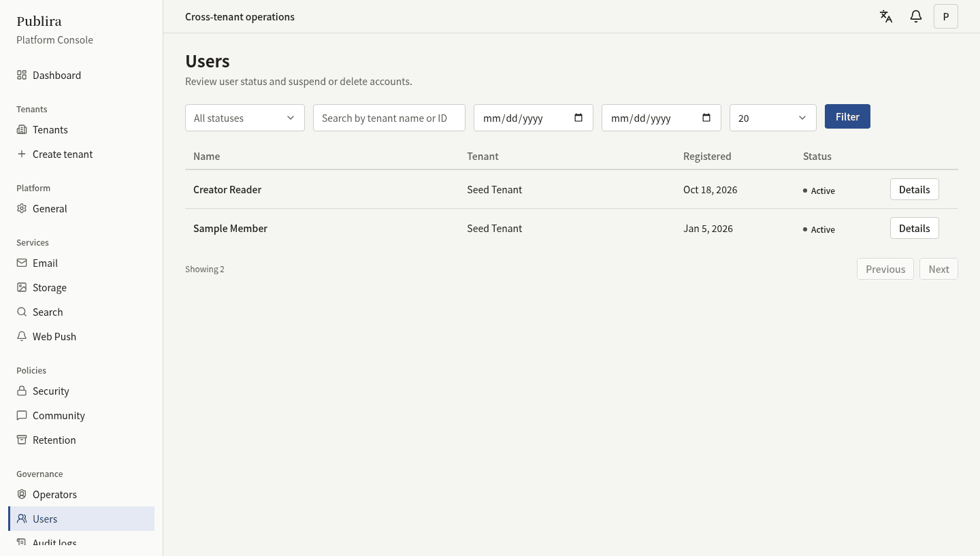The image size is (980, 556).
Task: Click the plus icon beside Create tenant
Action: [x=22, y=154]
